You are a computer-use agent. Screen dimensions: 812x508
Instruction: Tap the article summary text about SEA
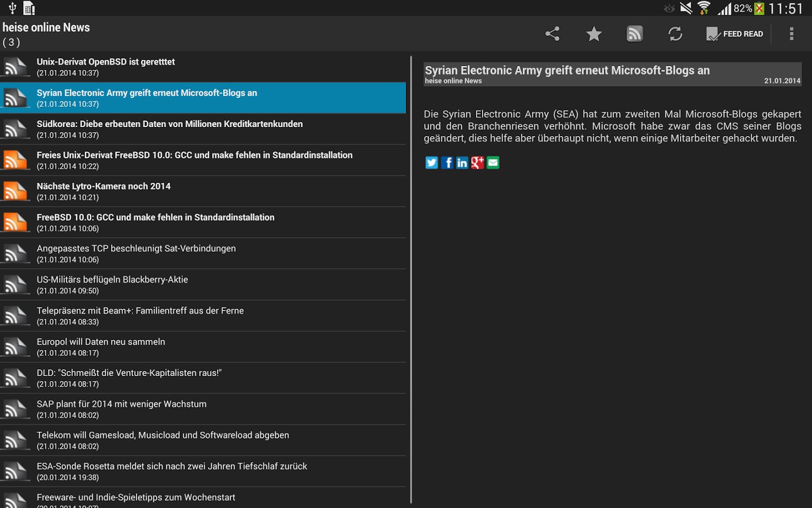pos(612,126)
